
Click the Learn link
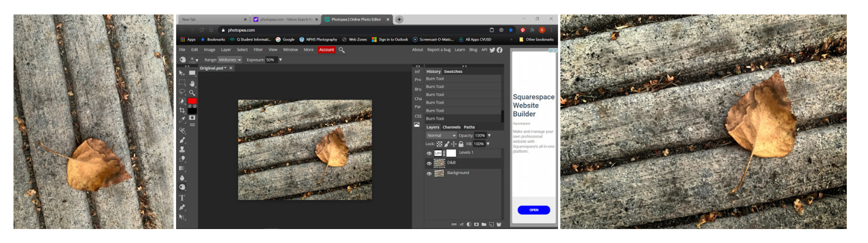pyautogui.click(x=460, y=50)
